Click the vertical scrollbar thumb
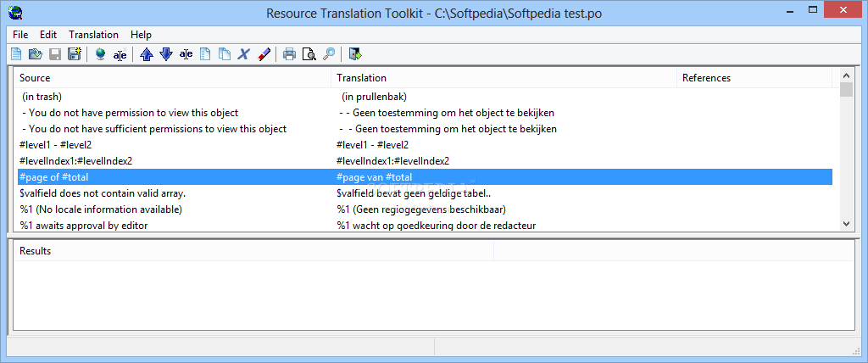This screenshot has width=868, height=363. coord(846,90)
